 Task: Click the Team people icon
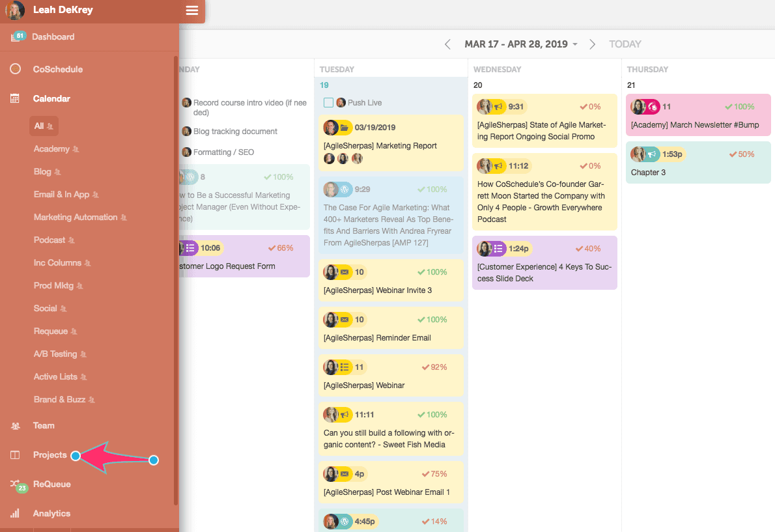pos(16,426)
